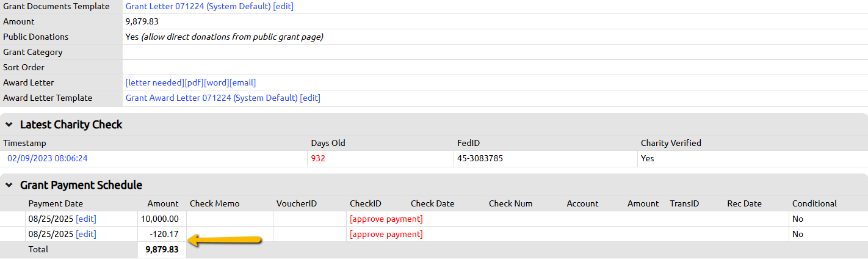Edit the -120.17 payment date
The height and width of the screenshot is (259, 868).
click(x=86, y=234)
